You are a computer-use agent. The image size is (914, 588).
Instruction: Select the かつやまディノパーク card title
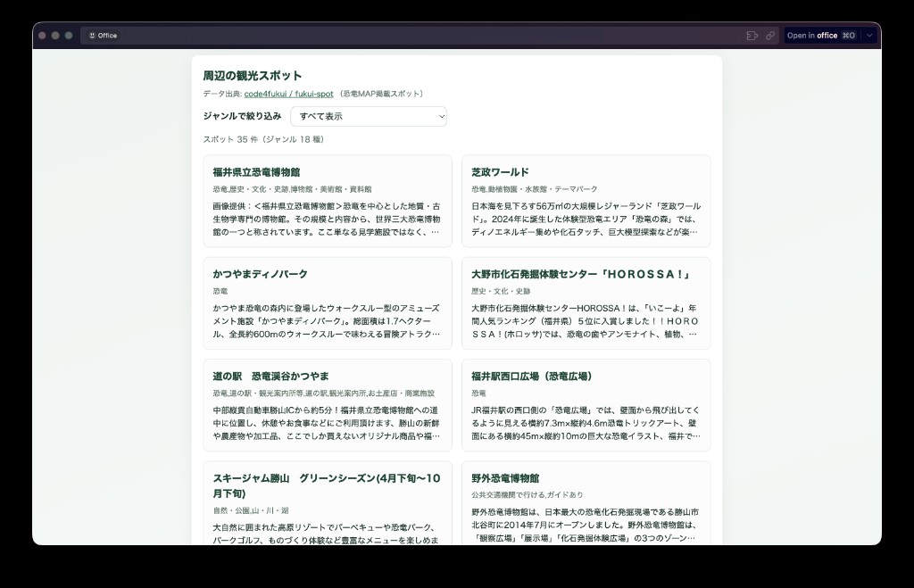[x=260, y=274]
